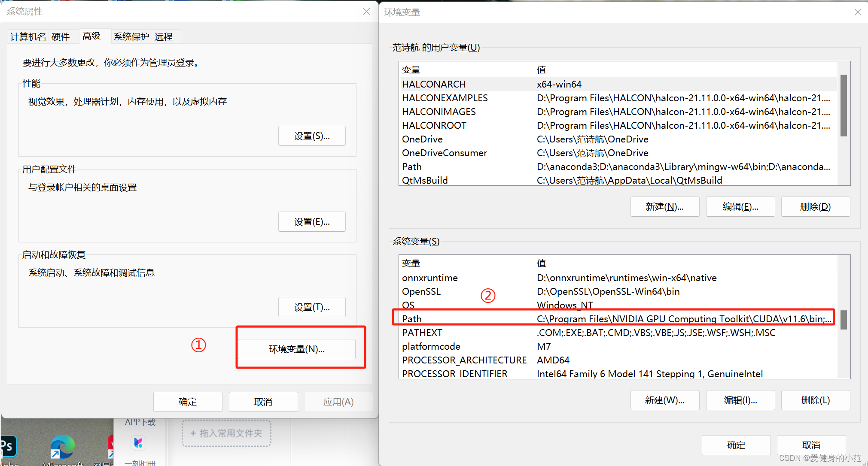Close the 系统属性 dialog window
Image resolution: width=868 pixels, height=466 pixels.
coord(366,12)
